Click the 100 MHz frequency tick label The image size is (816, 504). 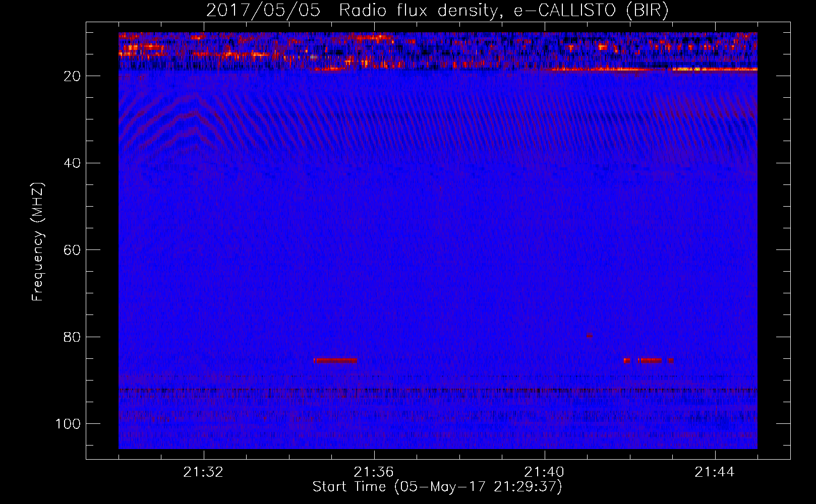coord(68,424)
